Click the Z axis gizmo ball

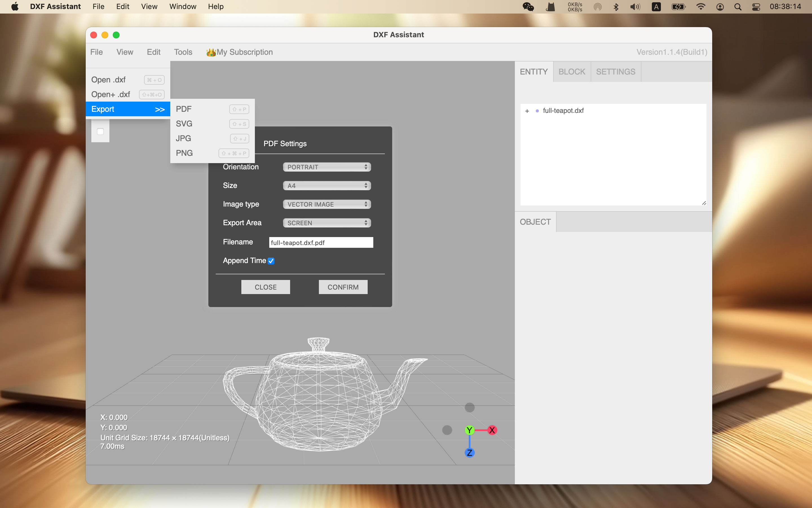[x=469, y=453]
